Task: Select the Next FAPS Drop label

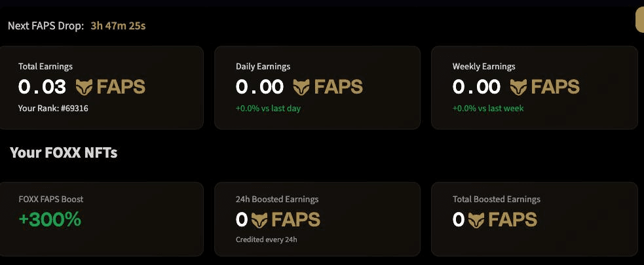Action: [46, 26]
